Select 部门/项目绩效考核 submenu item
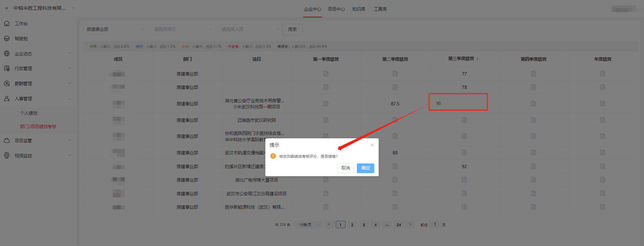The image size is (644, 246). [38, 127]
